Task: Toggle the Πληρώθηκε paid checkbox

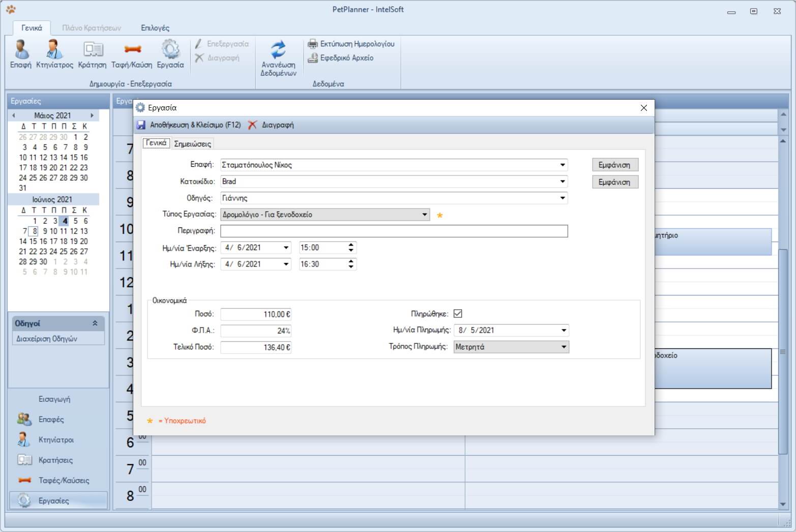Action: (458, 314)
